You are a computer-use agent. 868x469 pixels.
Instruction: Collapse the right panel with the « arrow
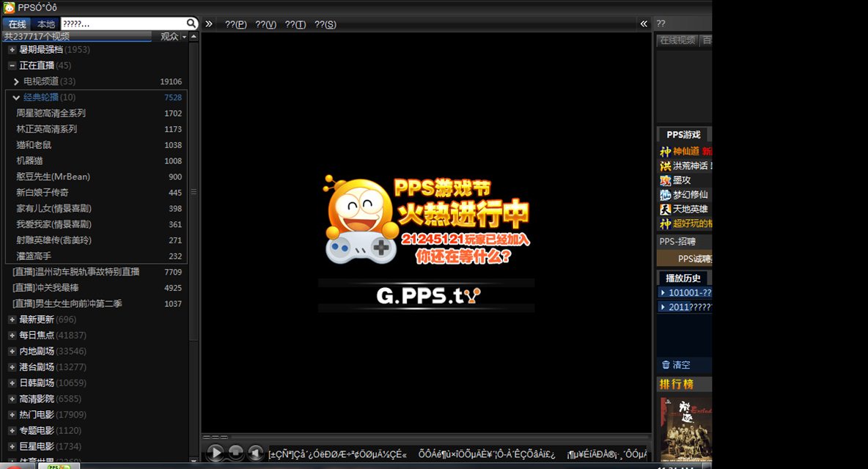coord(644,23)
